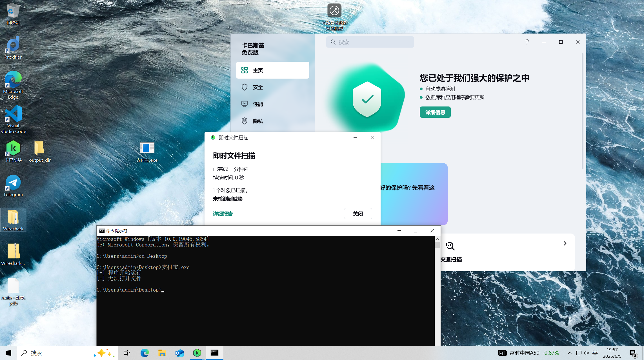Go to 主页 tab in Kaspersky sidebar
The height and width of the screenshot is (360, 644).
pos(272,70)
